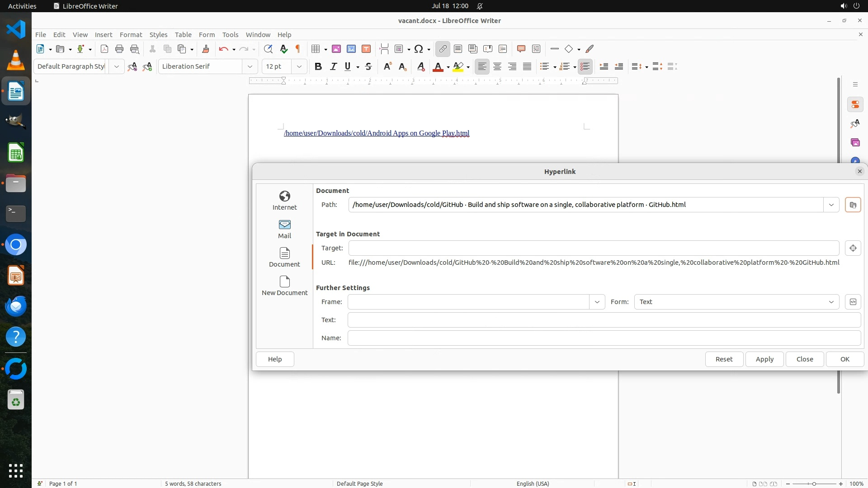Click the Target in Document icon
868x488 pixels.
[x=853, y=248]
